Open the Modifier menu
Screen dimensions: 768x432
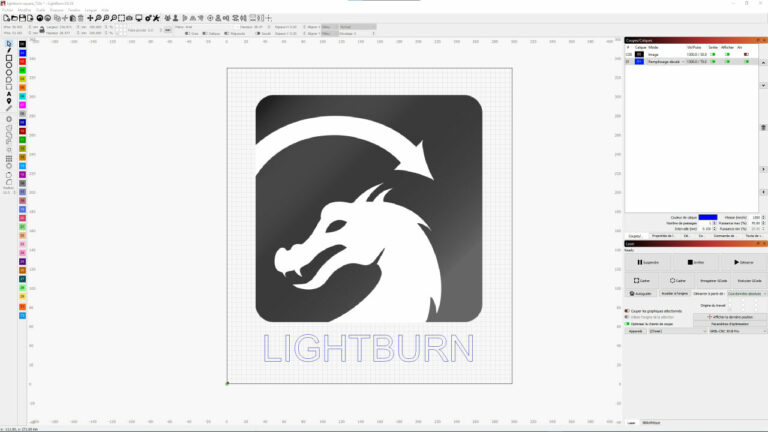click(24, 10)
